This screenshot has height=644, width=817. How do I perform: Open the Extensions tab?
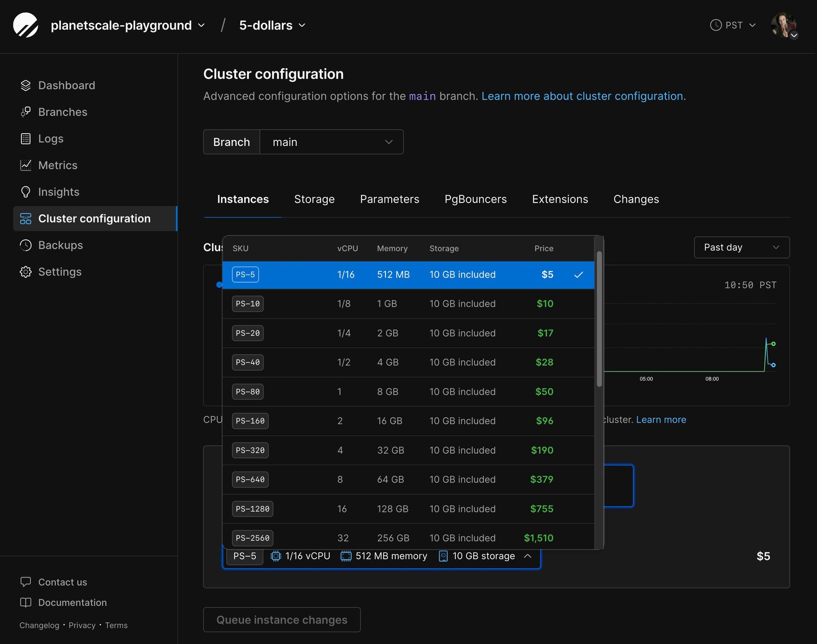coord(560,199)
